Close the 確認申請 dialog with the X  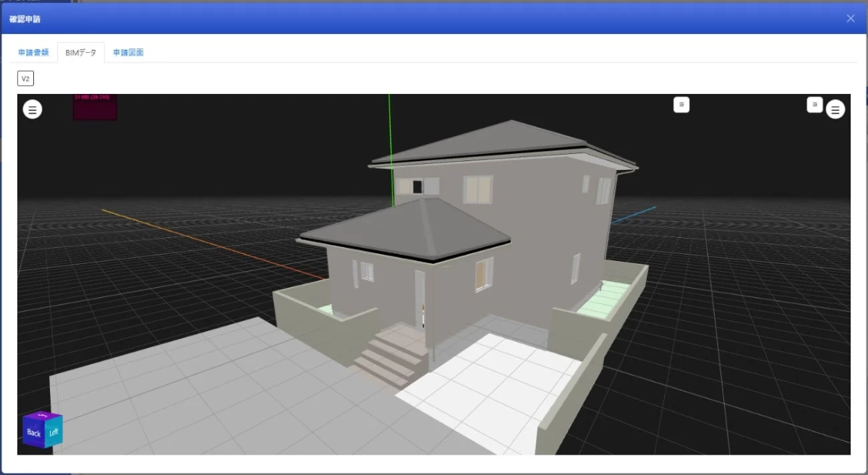851,18
